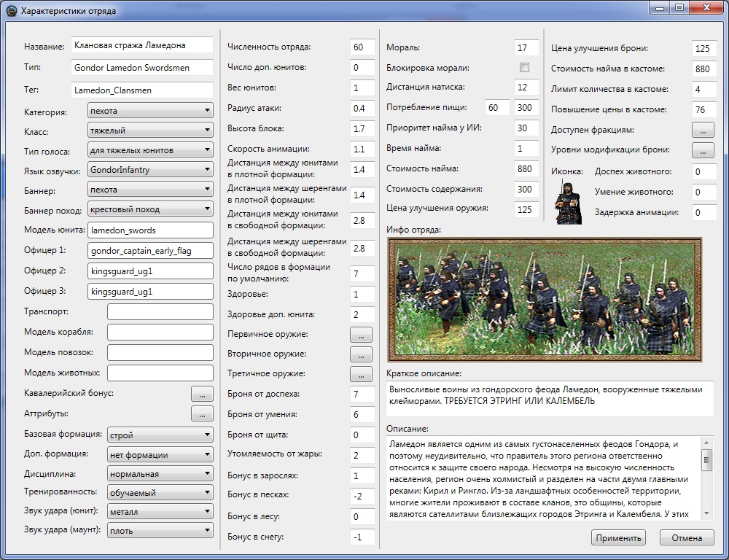Click the Бонус в песках field
Viewport: 729px width, 560px height.
362,497
